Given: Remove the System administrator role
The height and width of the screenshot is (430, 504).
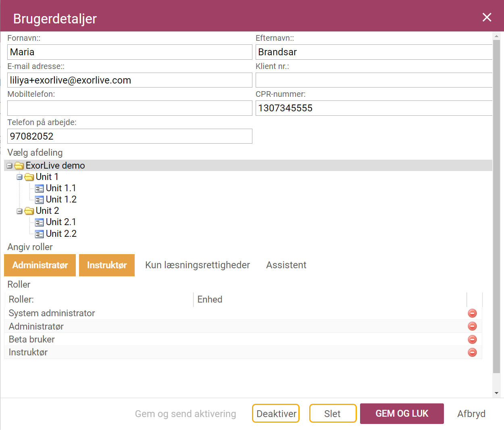Looking at the screenshot, I should (x=472, y=313).
